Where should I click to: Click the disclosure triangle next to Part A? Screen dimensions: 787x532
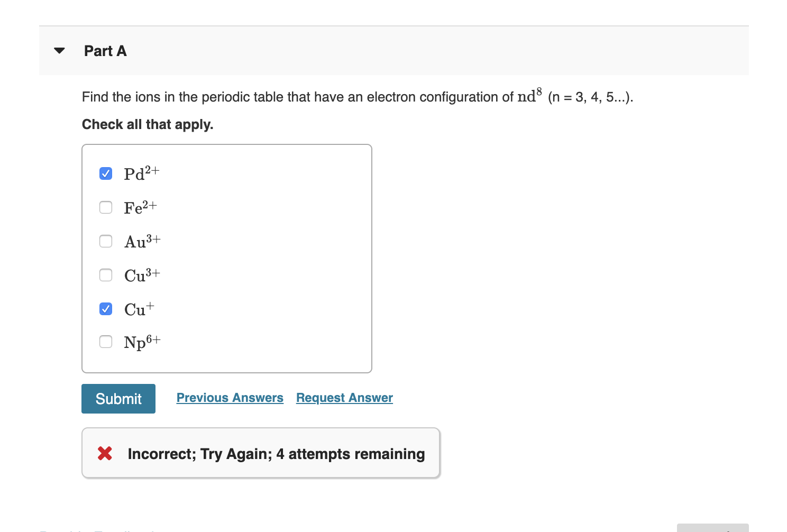[x=59, y=50]
